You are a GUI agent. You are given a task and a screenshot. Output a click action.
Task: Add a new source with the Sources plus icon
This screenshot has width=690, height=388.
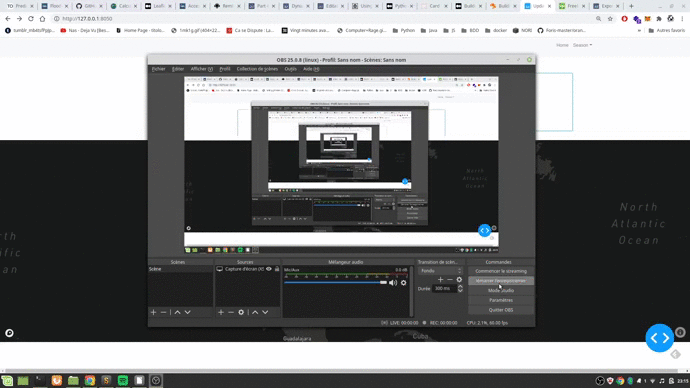[x=221, y=312]
